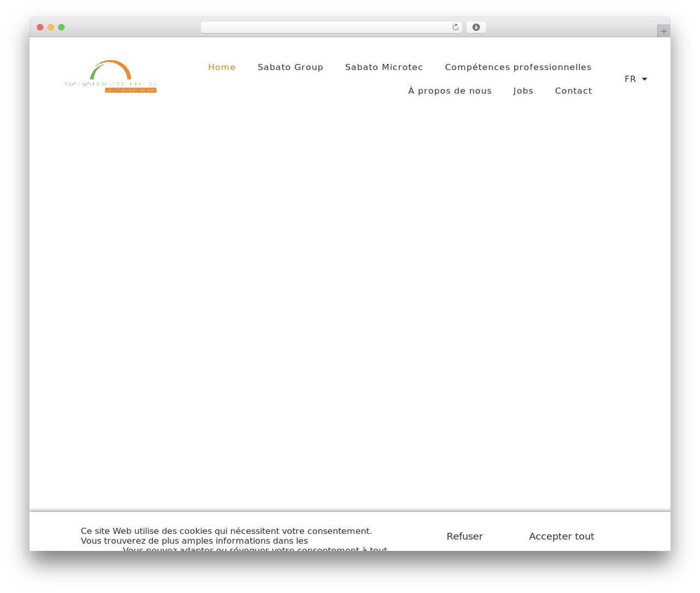700x593 pixels.
Task: Open the Sabato Microtec menu item
Action: click(384, 67)
